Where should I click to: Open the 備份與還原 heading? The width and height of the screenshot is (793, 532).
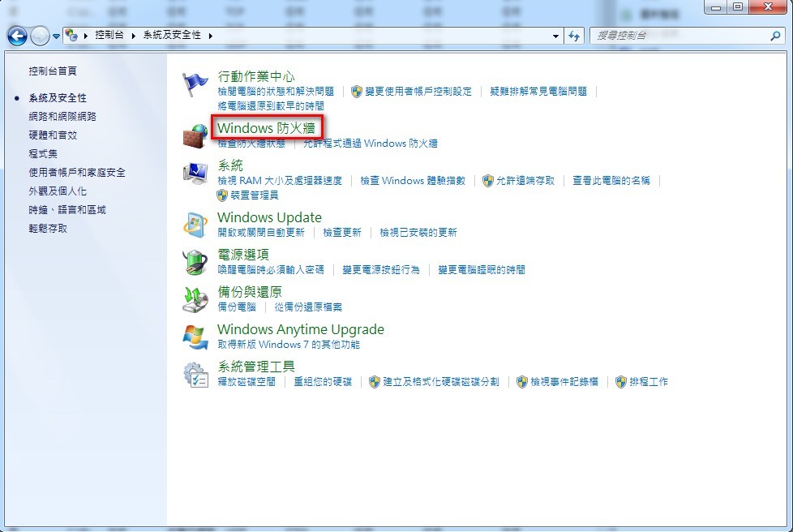[250, 292]
